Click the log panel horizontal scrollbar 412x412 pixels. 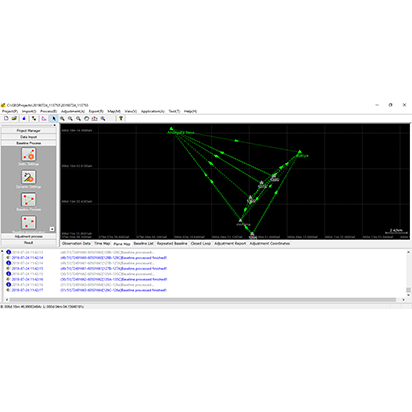point(203,300)
